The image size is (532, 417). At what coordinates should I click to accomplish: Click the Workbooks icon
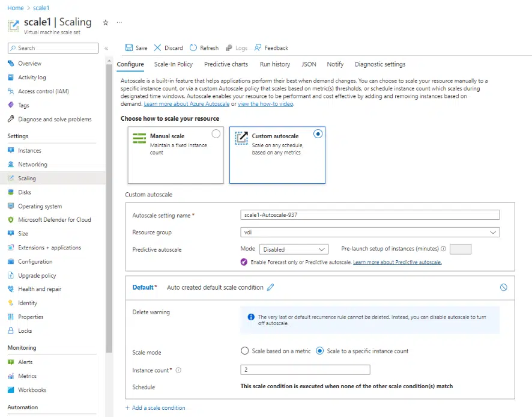(11, 390)
